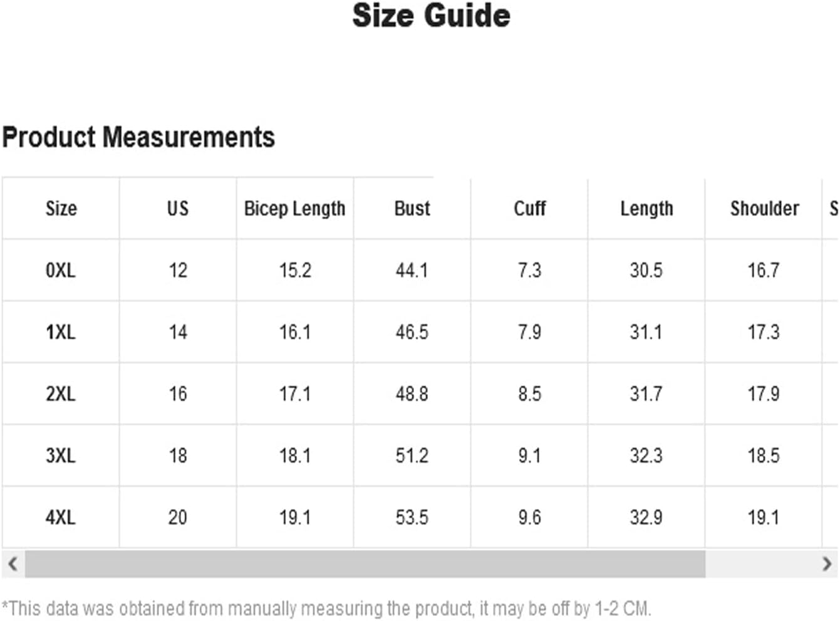Select the 53.5 bust value for 4XL
Viewport: 840px width, 621px height.
412,517
